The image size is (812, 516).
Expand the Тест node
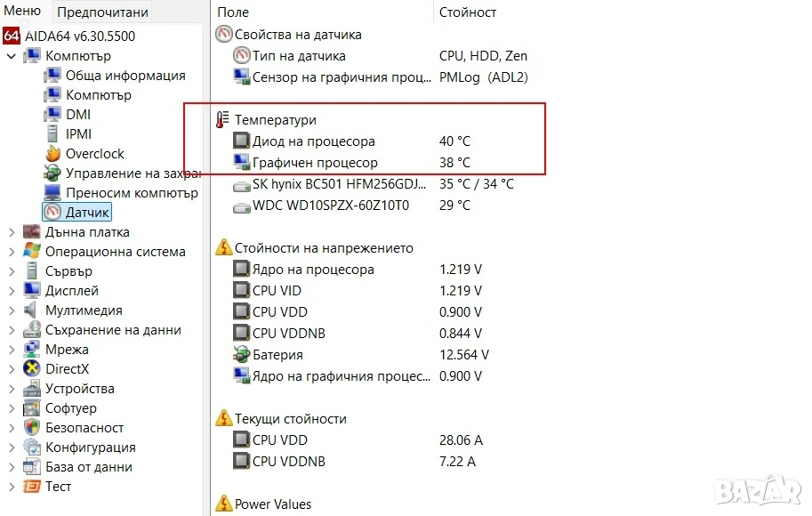pyautogui.click(x=12, y=487)
